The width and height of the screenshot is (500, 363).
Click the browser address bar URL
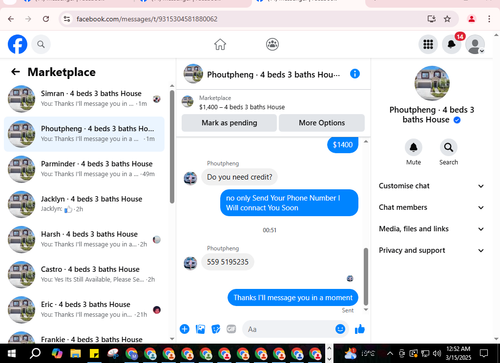(x=147, y=19)
